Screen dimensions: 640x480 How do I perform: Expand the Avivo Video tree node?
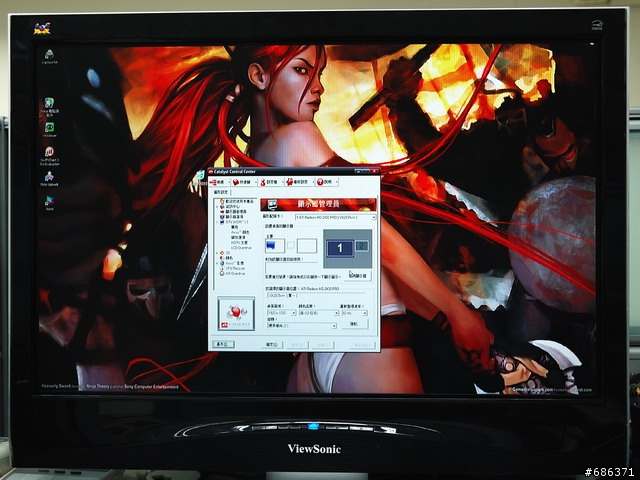[x=217, y=263]
